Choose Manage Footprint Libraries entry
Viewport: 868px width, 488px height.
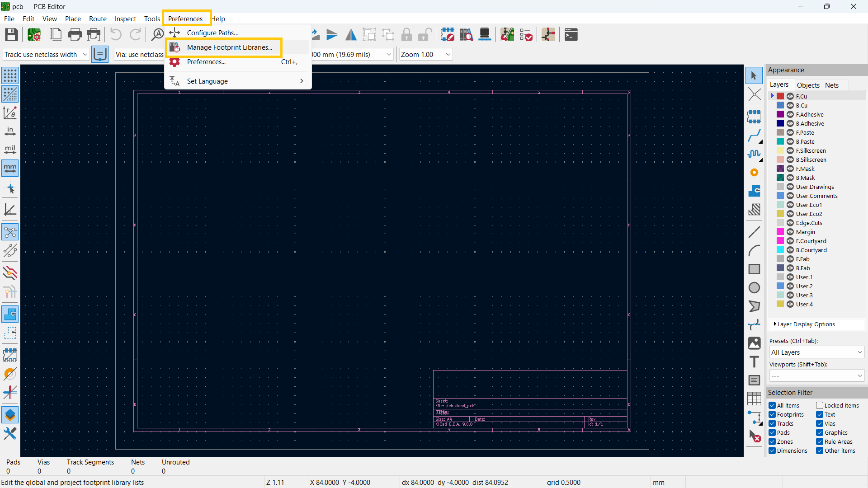238,47
